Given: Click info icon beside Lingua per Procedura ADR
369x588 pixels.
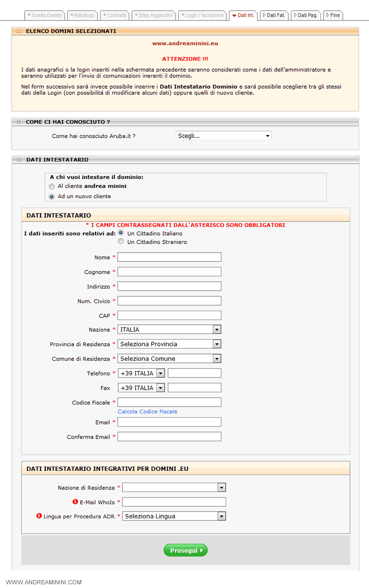Looking at the screenshot, I should [39, 516].
